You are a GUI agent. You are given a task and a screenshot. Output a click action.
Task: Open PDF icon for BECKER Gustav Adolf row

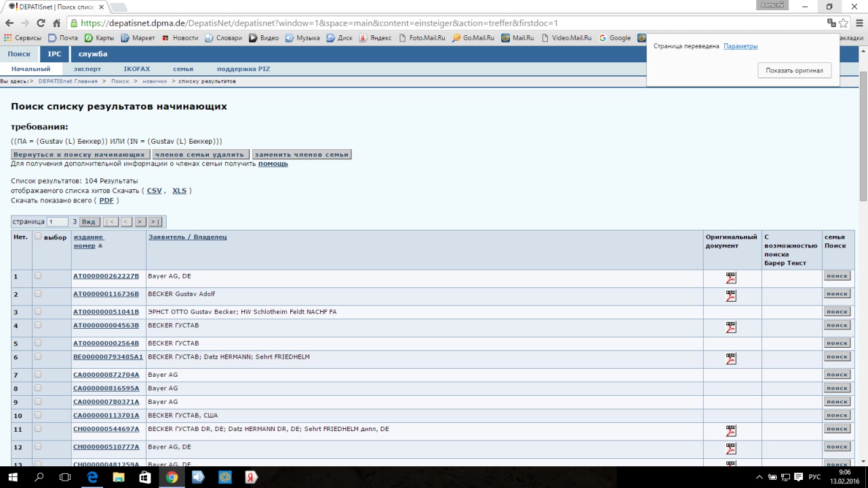(x=730, y=296)
